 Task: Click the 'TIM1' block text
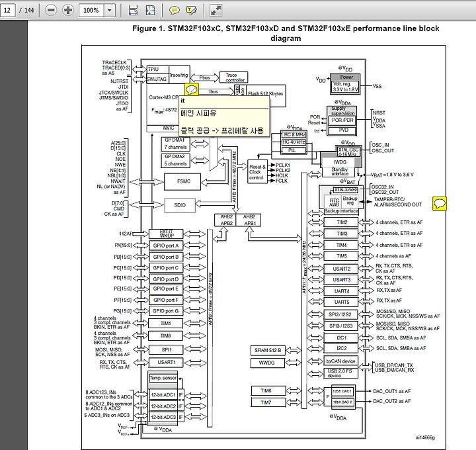[x=166, y=324]
